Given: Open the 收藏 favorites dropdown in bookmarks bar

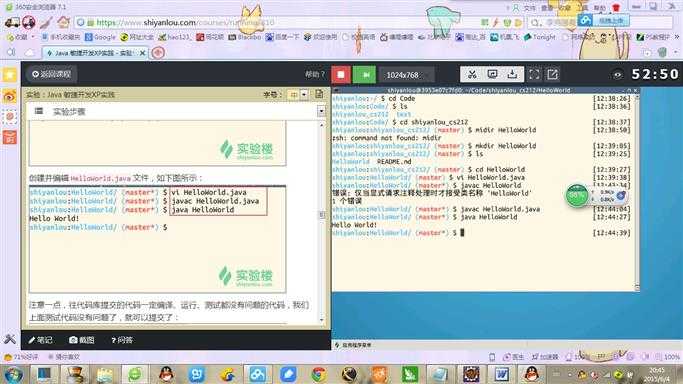Looking at the screenshot, I should click(20, 37).
